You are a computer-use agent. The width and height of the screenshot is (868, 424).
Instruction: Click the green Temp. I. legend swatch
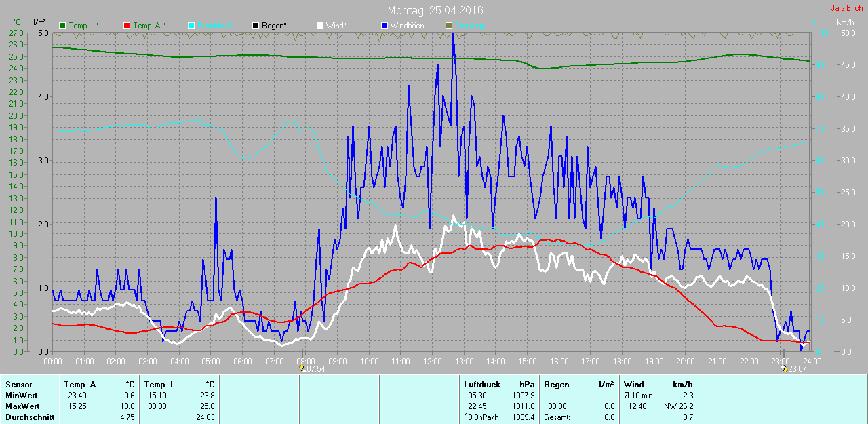[x=63, y=26]
